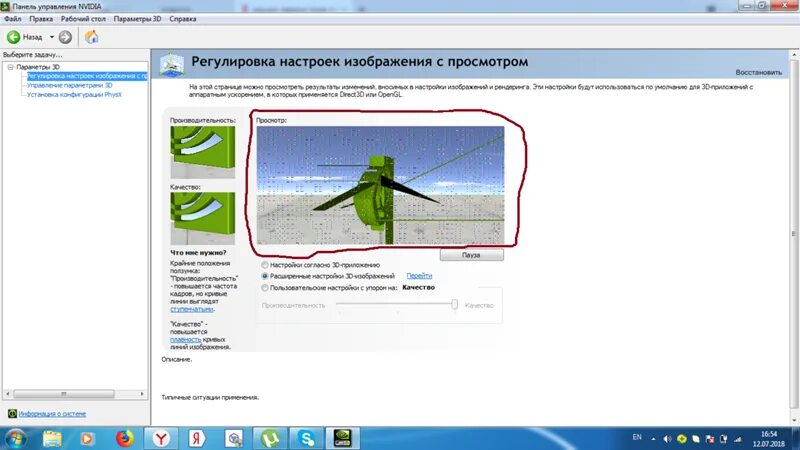Click the ступеньками link
The image size is (800, 450).
(192, 309)
